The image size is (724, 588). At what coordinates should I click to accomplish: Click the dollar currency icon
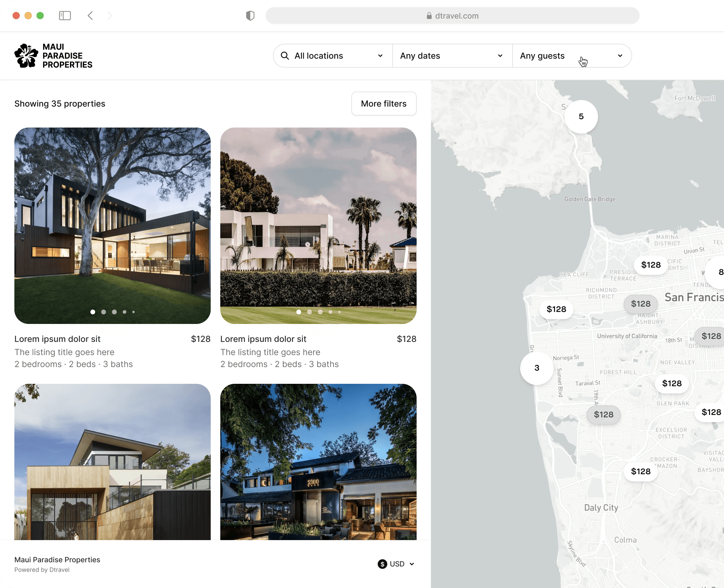coord(382,564)
